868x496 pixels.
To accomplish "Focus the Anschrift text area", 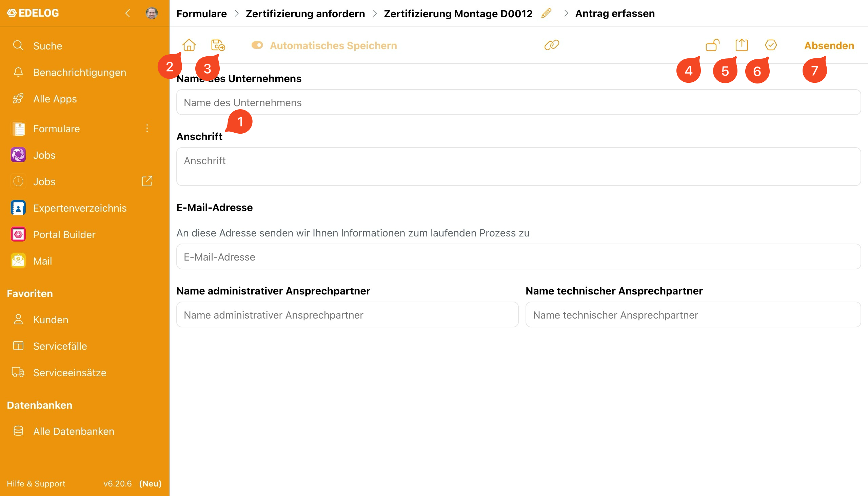I will (518, 167).
